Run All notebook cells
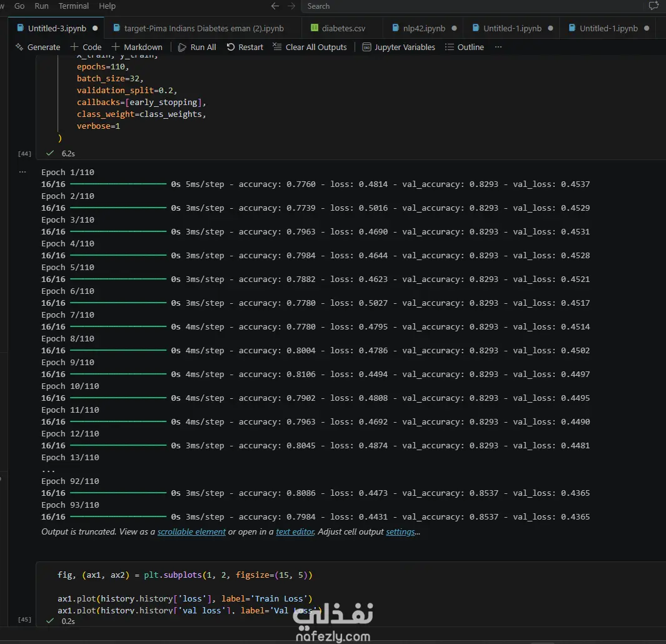Viewport: 666px width, 644px height. click(196, 47)
